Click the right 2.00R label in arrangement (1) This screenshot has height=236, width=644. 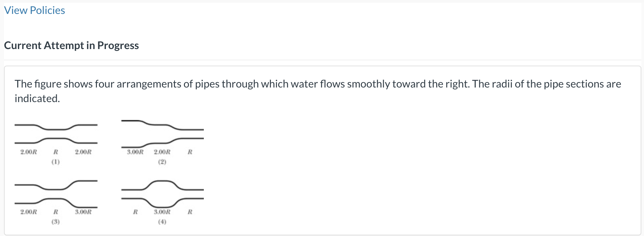(x=83, y=152)
